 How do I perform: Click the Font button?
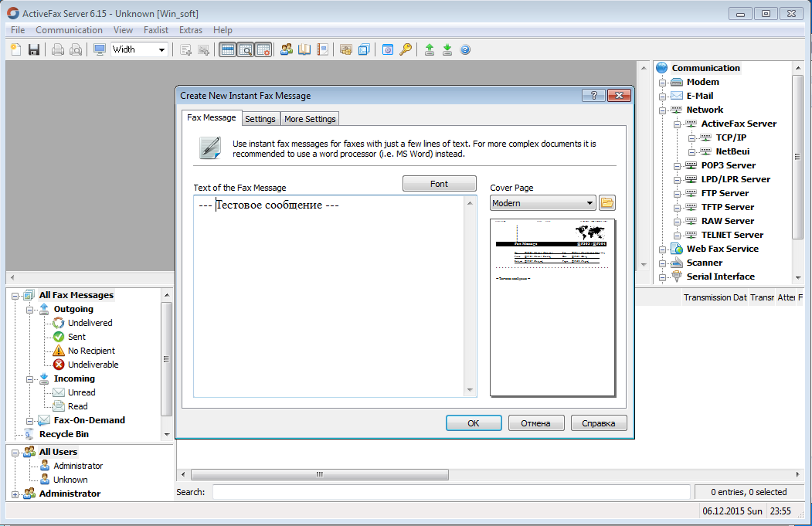439,184
